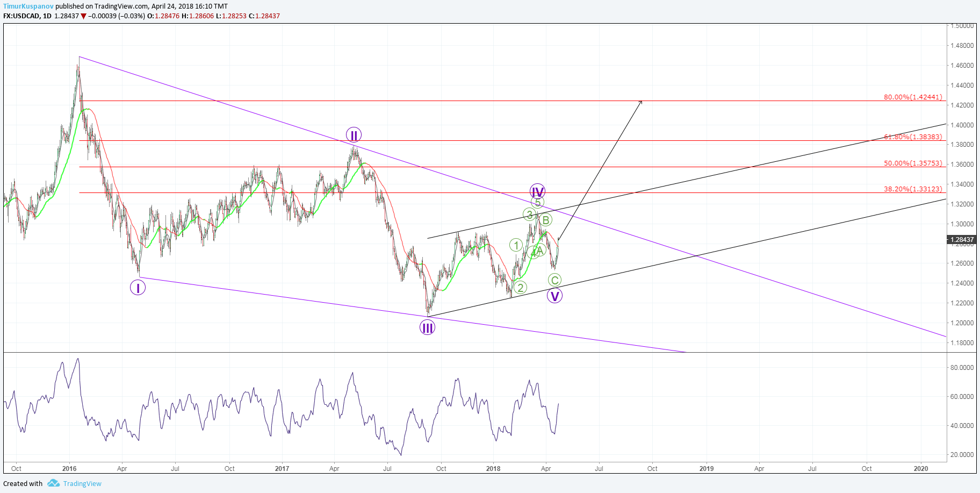
Task: Click the 60.0000 oscillator axis value
Action: click(962, 397)
